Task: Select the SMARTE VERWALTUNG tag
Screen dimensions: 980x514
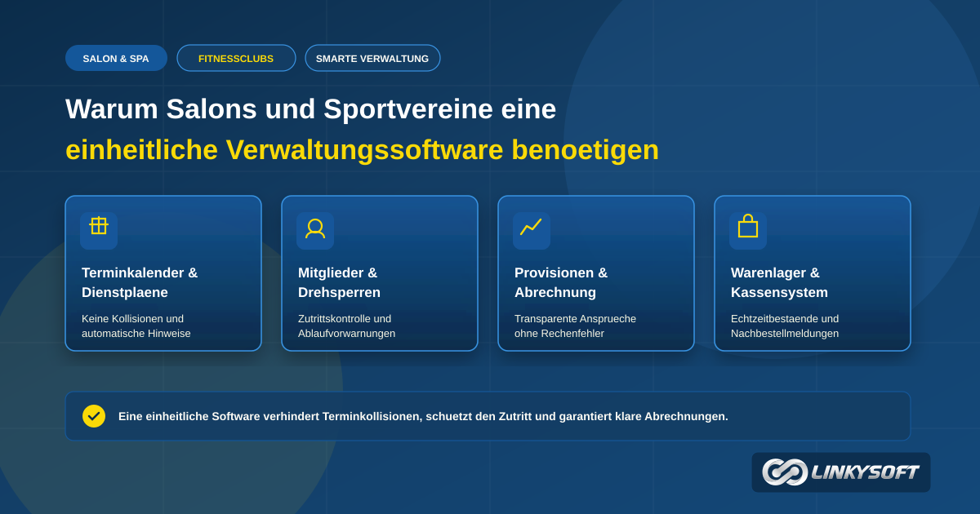Action: coord(372,58)
